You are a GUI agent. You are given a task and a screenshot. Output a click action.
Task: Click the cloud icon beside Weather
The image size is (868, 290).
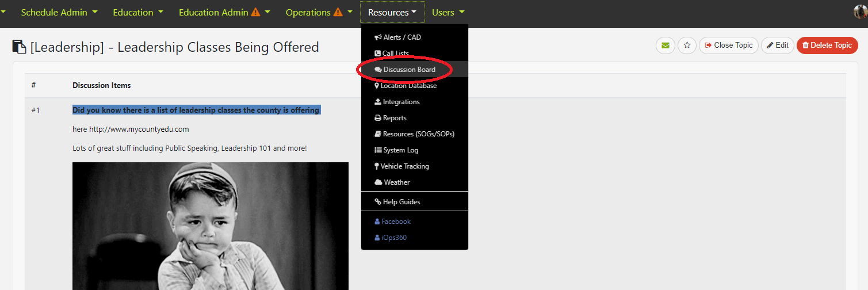coord(378,182)
